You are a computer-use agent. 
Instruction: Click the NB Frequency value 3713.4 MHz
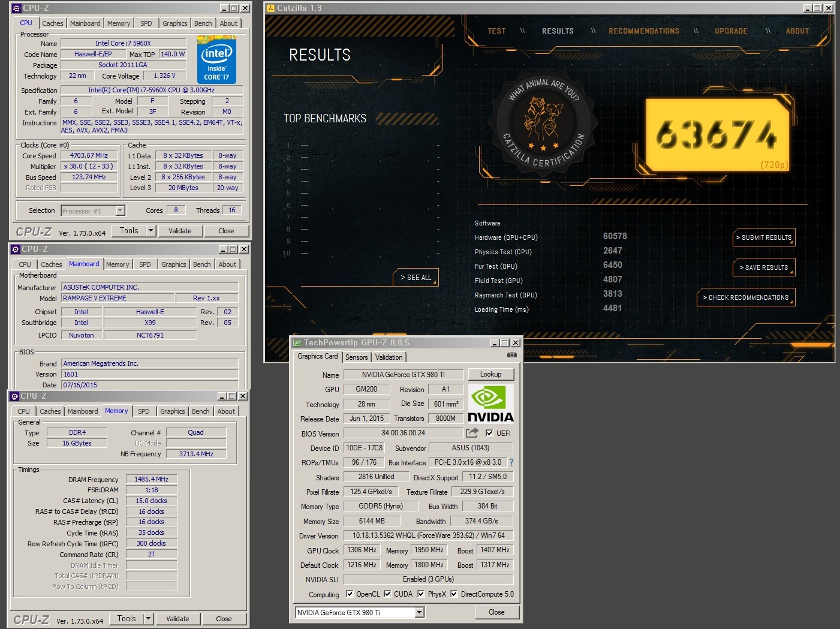(196, 454)
